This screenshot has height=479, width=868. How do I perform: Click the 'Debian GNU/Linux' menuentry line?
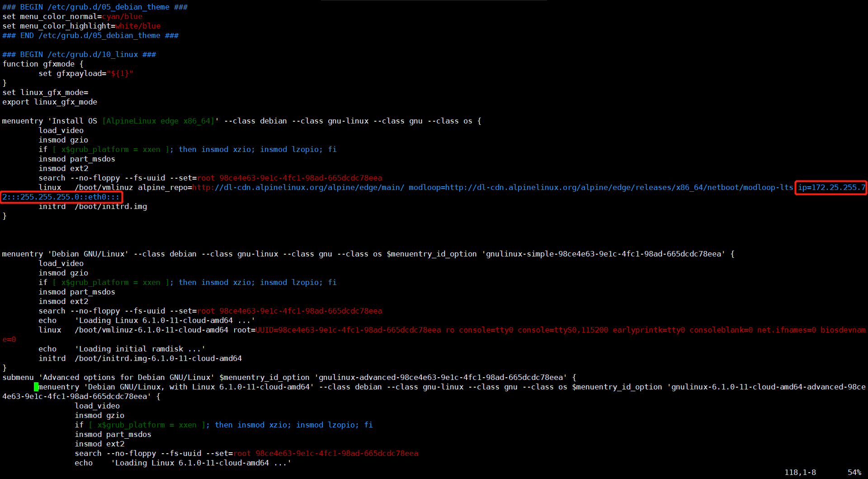pos(368,254)
